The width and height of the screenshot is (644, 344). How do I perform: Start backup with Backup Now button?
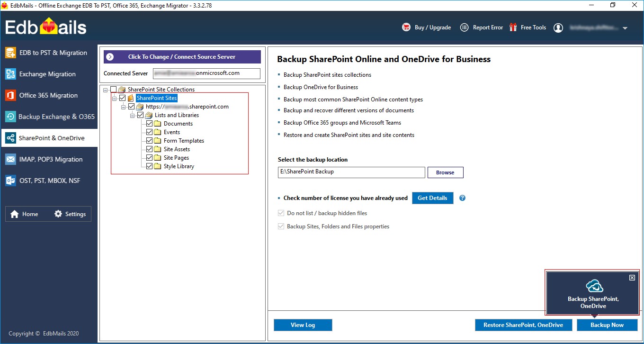607,325
